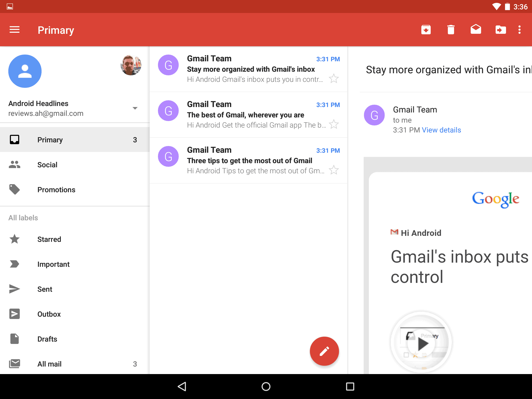Open 'The best of Gmail, wherever you are'
532x399 pixels.
[249, 115]
